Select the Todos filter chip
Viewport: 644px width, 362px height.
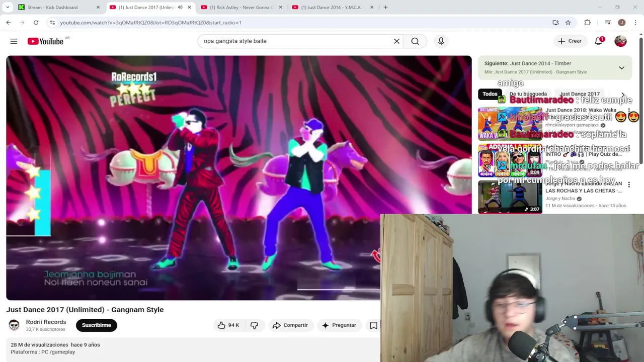point(490,94)
